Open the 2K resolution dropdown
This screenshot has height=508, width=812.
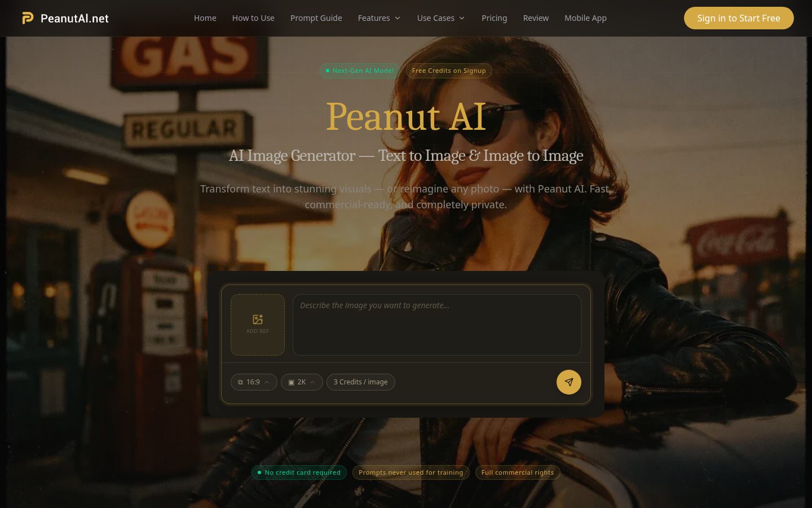point(302,382)
